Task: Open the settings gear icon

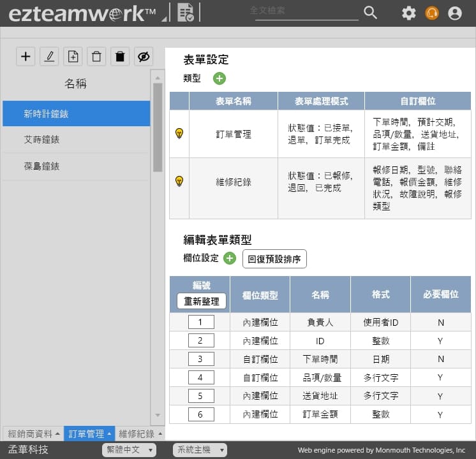Action: (408, 13)
